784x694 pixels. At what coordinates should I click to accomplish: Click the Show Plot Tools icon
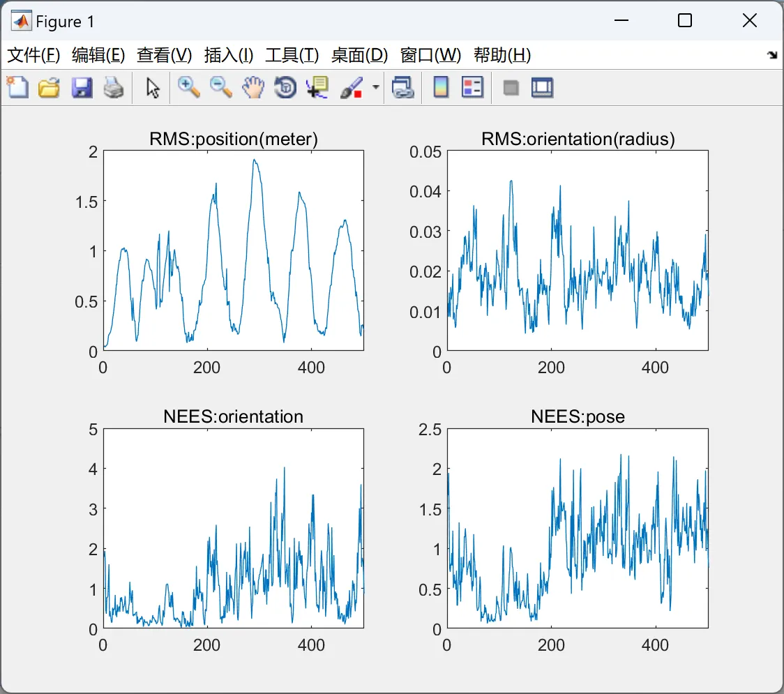543,87
